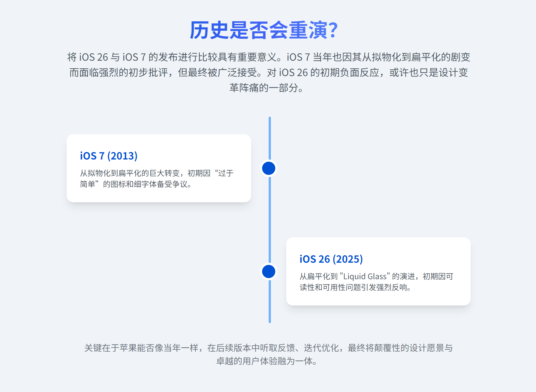Click the heading 历史是否会重演?
Image resolution: width=536 pixels, height=392 pixels.
(x=263, y=30)
